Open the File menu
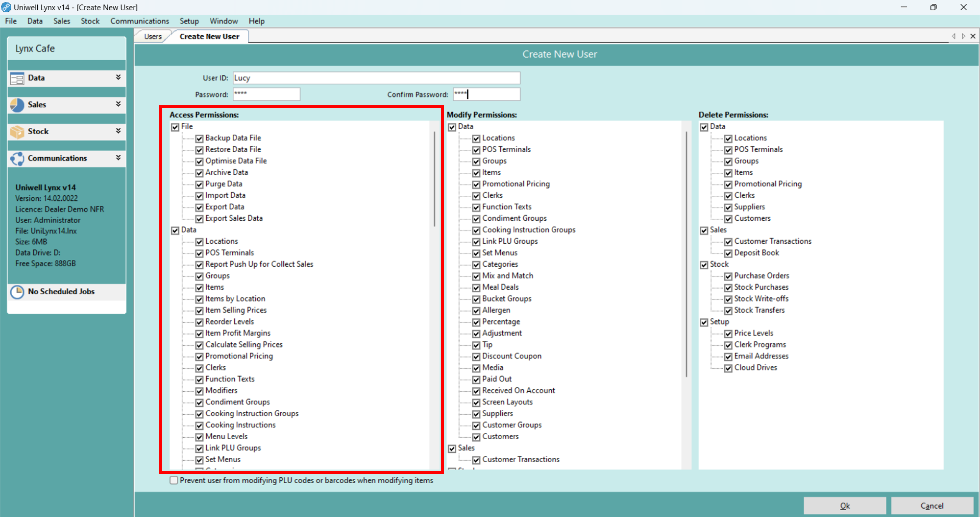980x517 pixels. tap(11, 21)
